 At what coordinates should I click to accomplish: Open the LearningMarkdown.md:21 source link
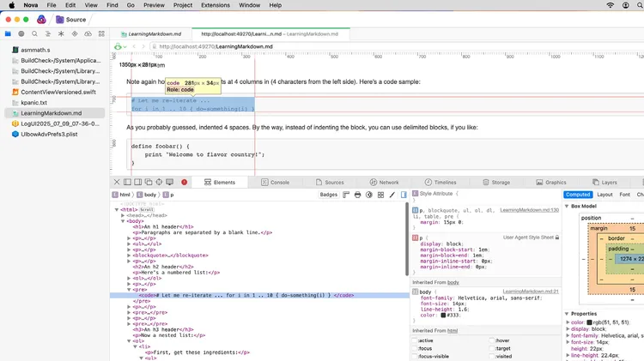(531, 292)
